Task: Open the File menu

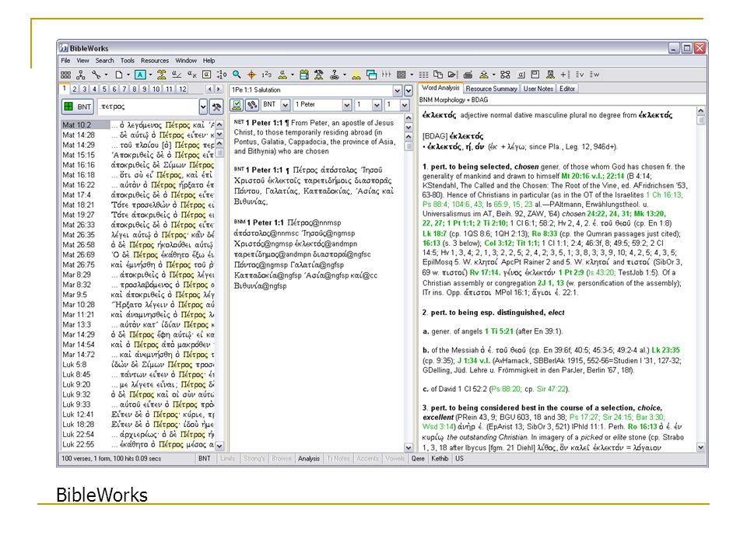Action: pos(65,61)
